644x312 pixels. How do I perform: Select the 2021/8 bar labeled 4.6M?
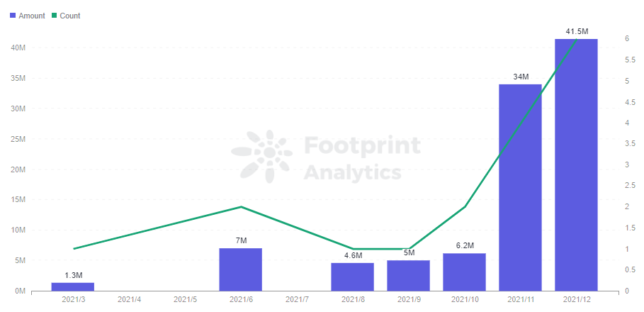tap(352, 277)
